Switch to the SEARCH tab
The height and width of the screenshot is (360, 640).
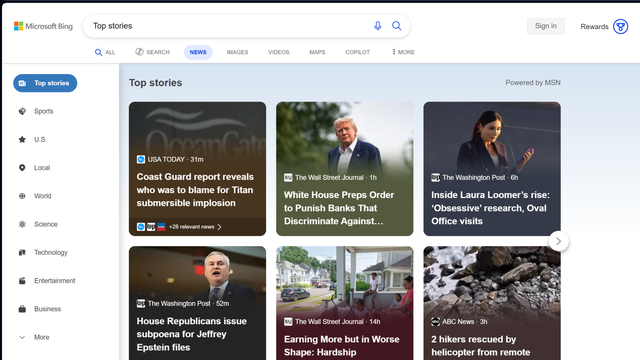coord(153,52)
